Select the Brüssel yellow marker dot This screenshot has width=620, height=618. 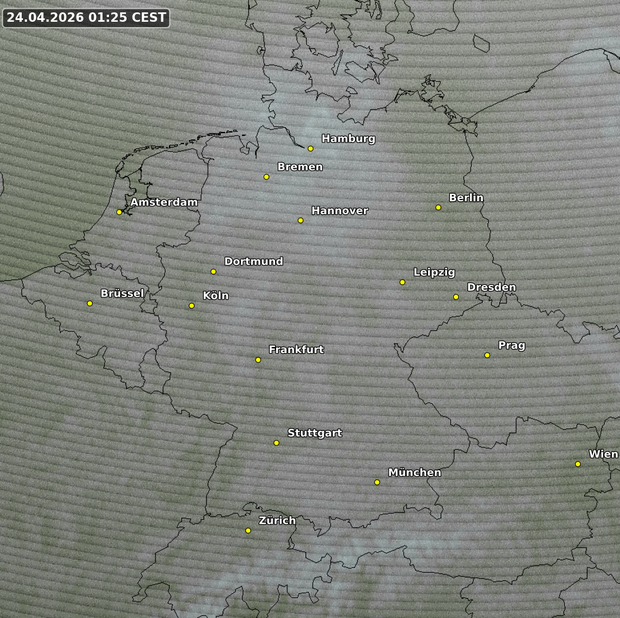coord(90,303)
